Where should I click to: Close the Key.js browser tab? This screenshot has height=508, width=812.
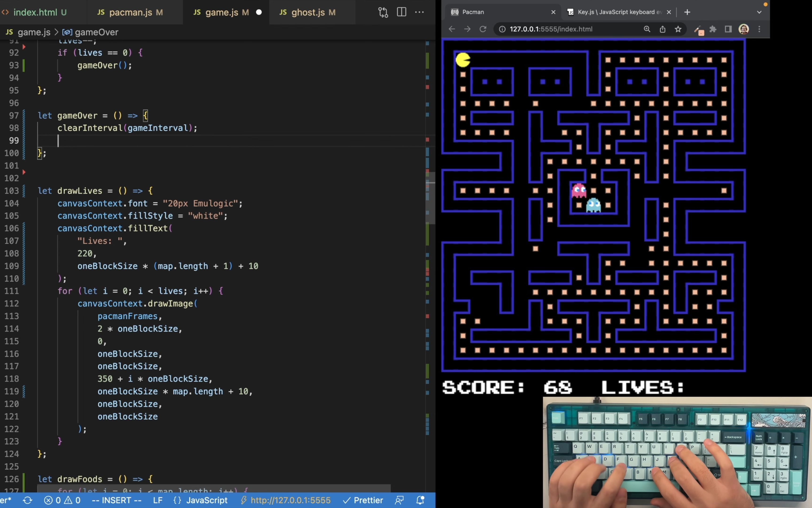[x=669, y=12]
